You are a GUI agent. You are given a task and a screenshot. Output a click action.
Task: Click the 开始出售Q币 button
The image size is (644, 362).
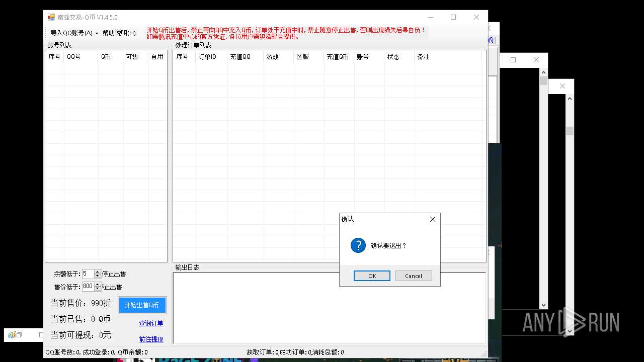[x=142, y=305]
